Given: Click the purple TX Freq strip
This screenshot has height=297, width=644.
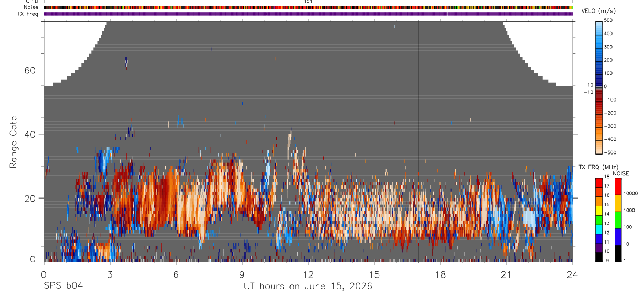Looking at the screenshot, I should click(308, 14).
